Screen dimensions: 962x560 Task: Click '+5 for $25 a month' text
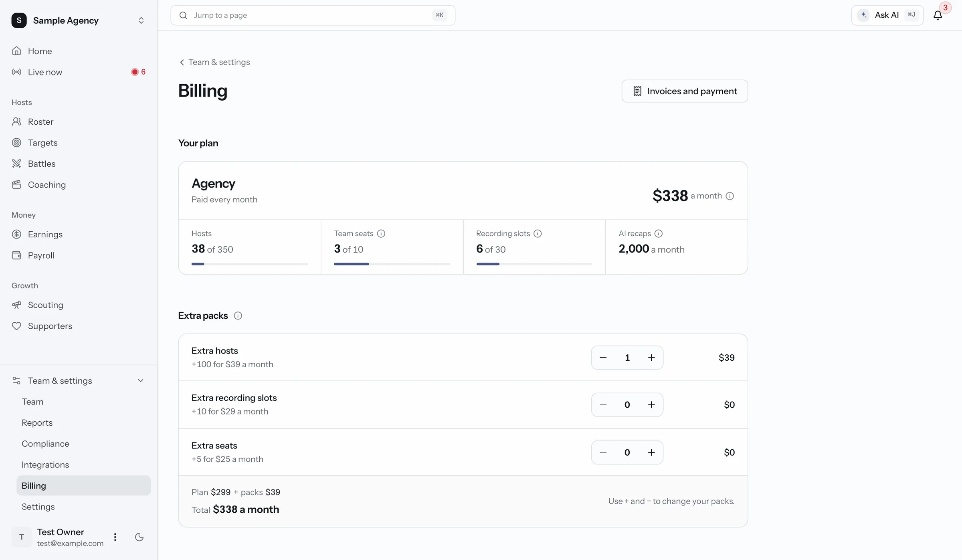click(x=227, y=459)
